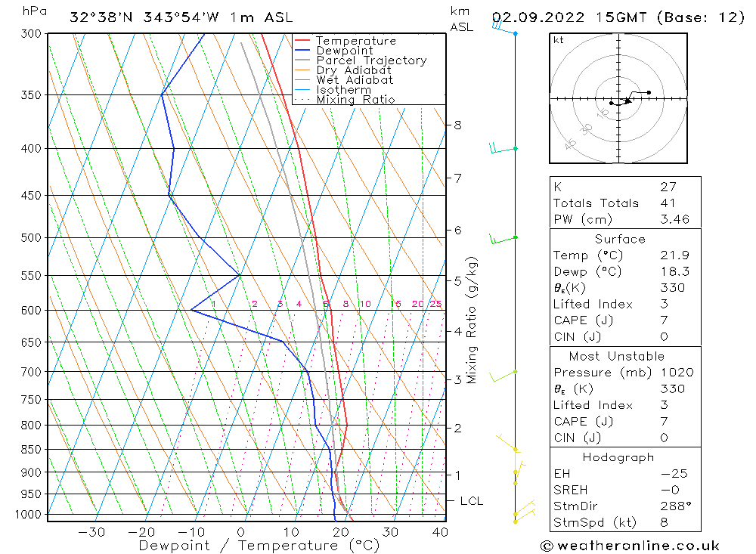
Task: Click the Temperature legend entry
Action: 356,41
